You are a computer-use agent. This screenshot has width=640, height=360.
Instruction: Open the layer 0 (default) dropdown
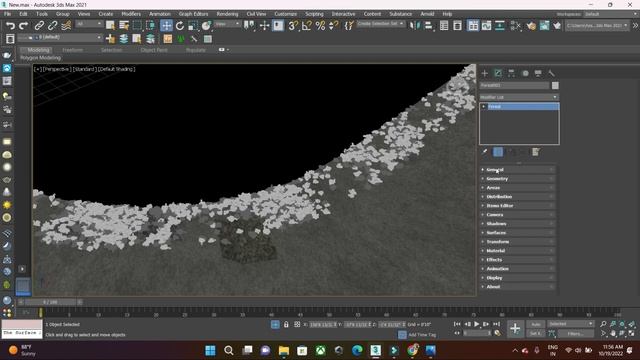pyautogui.click(x=60, y=38)
